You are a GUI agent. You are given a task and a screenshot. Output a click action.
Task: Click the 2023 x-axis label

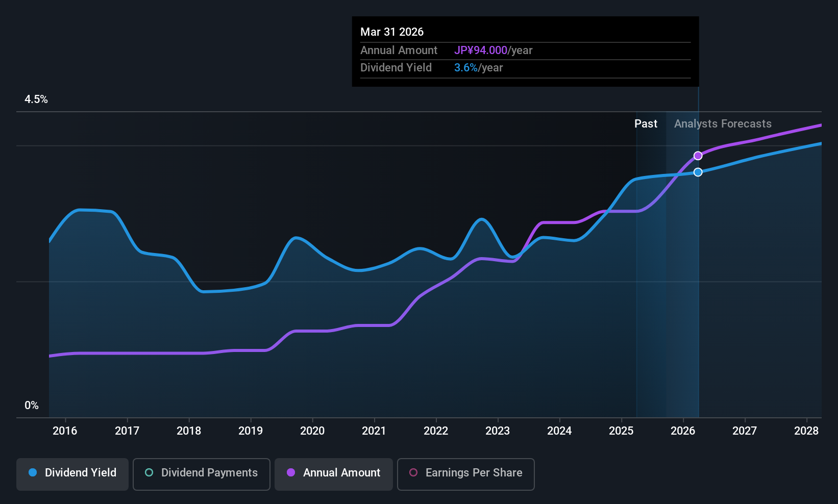498,431
